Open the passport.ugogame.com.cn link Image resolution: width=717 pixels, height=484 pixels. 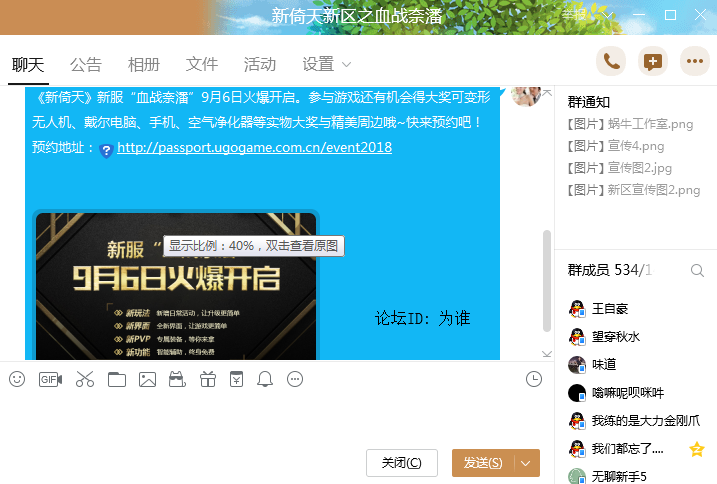[x=254, y=148]
